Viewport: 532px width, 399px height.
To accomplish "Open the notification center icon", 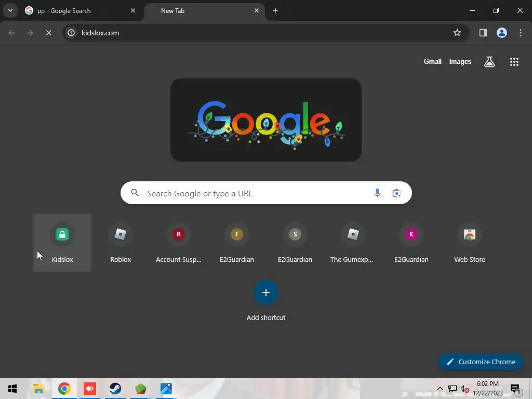I will 515,389.
